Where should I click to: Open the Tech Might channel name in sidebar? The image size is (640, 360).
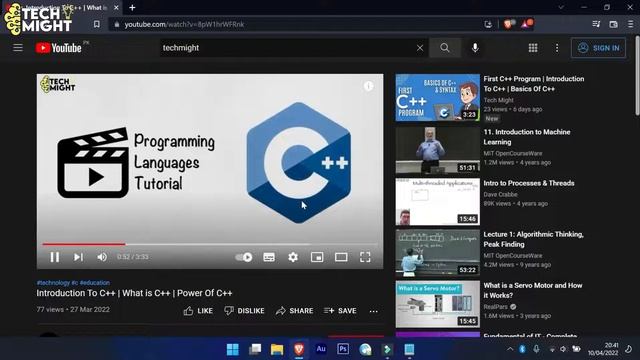498,100
